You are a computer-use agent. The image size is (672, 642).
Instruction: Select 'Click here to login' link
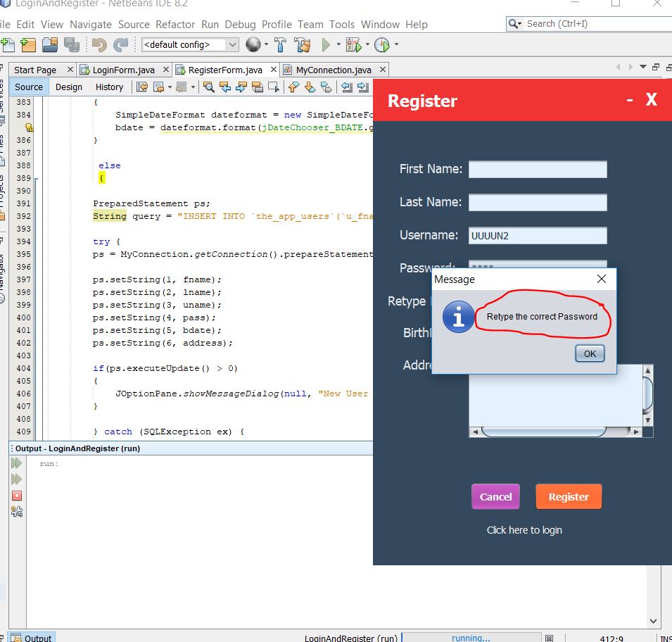[x=524, y=530]
